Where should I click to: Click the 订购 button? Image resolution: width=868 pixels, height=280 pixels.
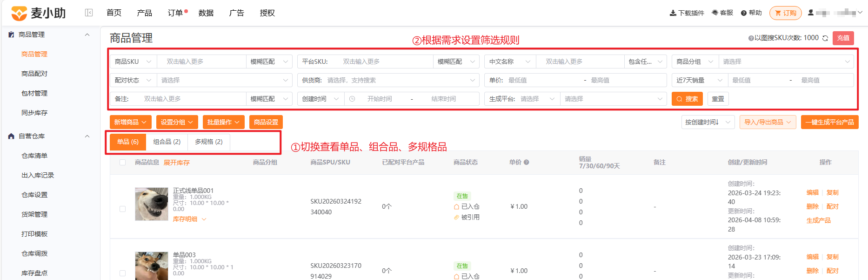pyautogui.click(x=786, y=13)
